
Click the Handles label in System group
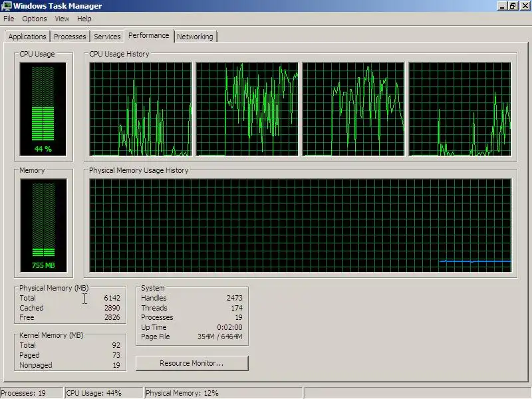(154, 298)
